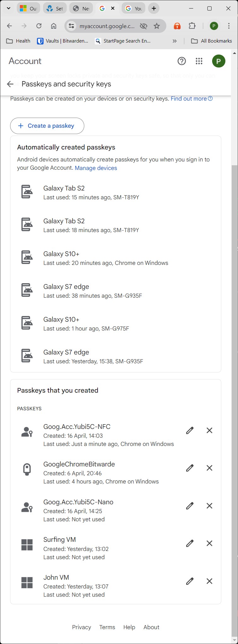Open the Google apps grid

[x=199, y=61]
